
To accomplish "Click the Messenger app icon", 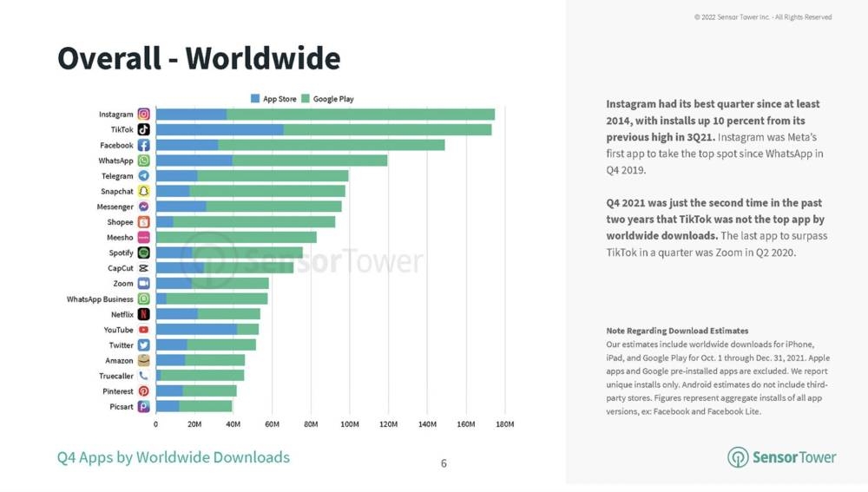I will pos(143,207).
